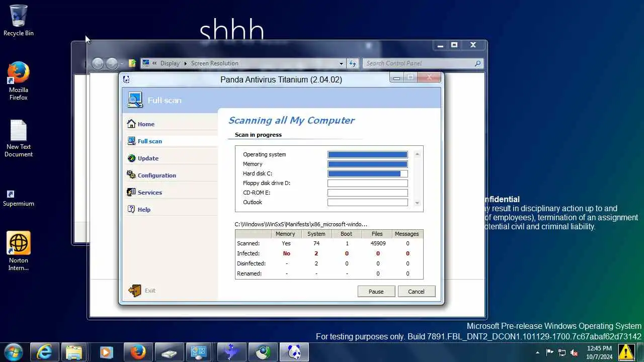Go to the Home menu item
644x362 pixels.
146,124
